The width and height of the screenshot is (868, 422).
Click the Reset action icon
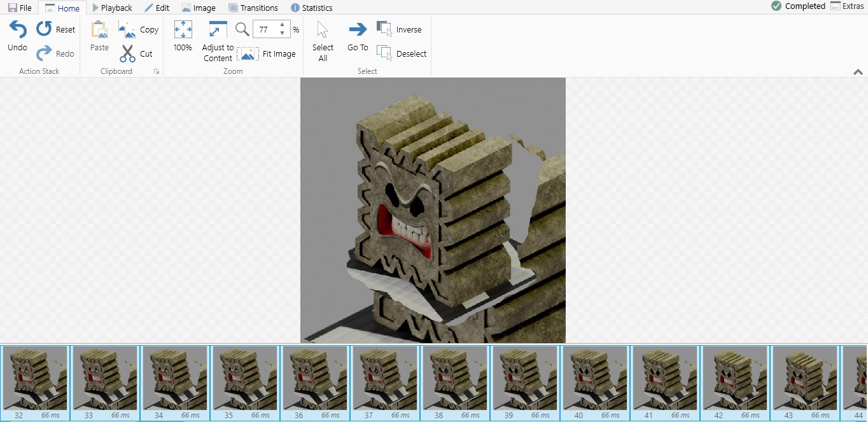click(x=44, y=29)
